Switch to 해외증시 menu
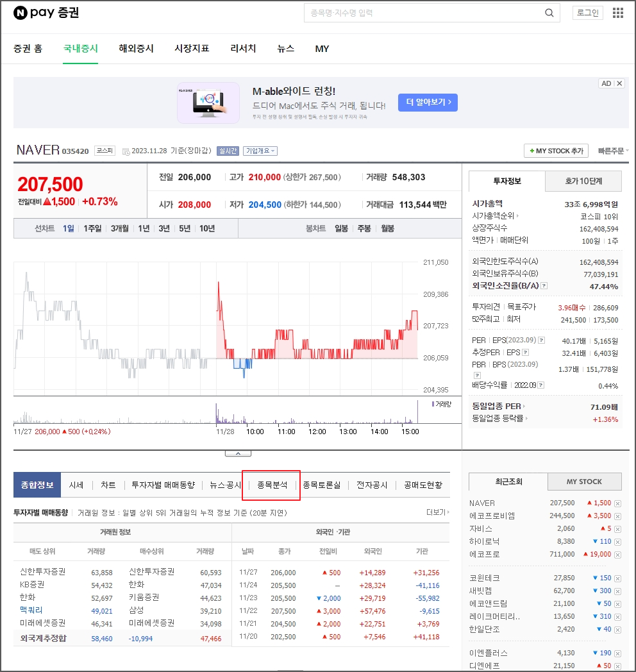Viewport: 636px width, 672px height. coord(136,49)
